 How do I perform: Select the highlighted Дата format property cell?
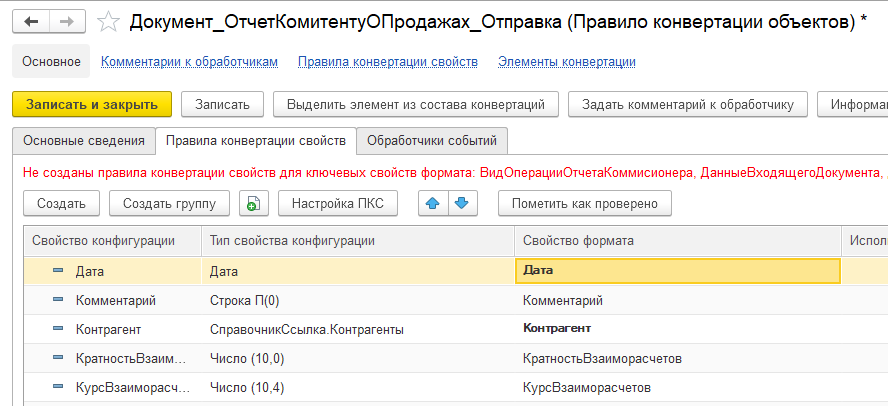point(677,271)
